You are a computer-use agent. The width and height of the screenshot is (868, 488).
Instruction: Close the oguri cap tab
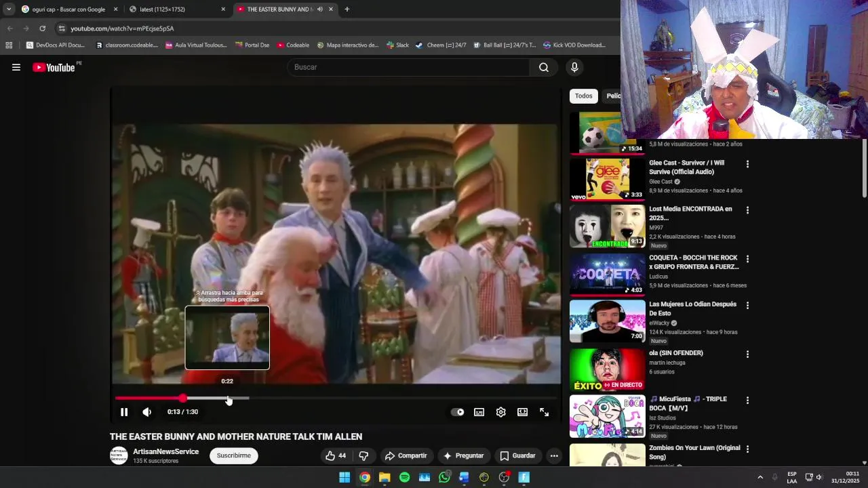pos(115,9)
